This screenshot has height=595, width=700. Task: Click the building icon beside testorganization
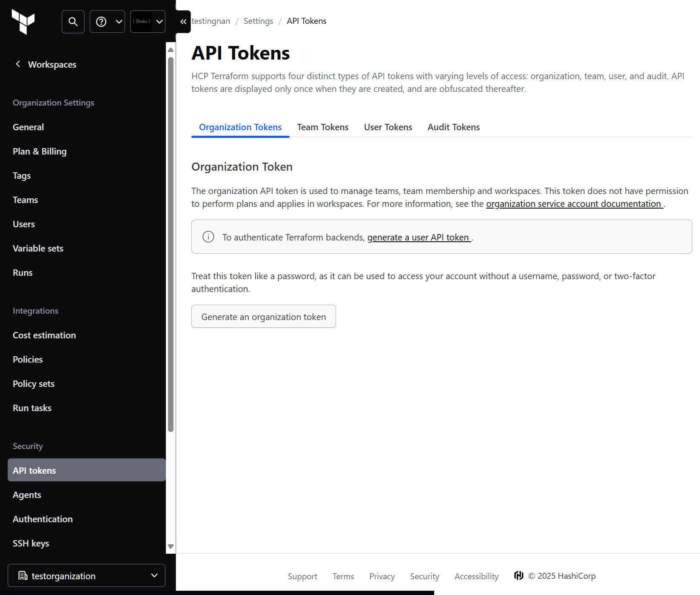click(x=23, y=576)
